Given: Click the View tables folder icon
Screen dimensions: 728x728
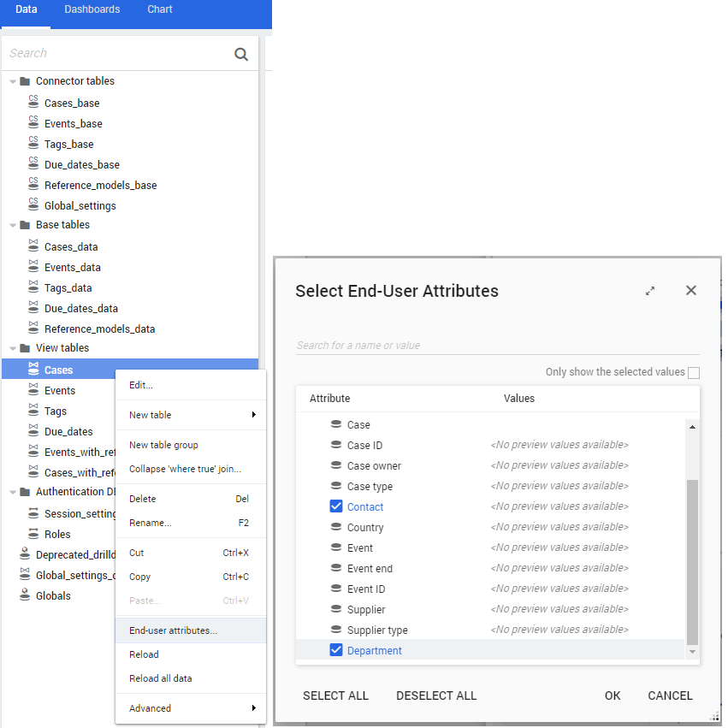Looking at the screenshot, I should [x=25, y=348].
